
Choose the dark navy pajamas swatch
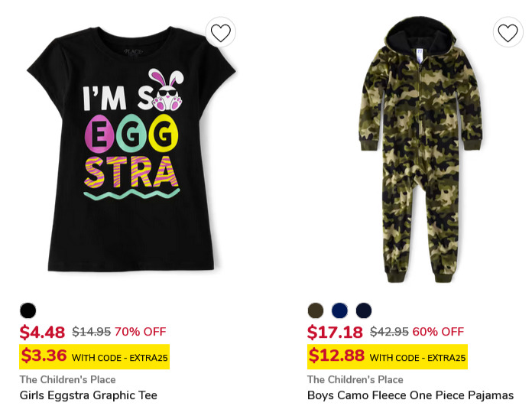(x=364, y=310)
